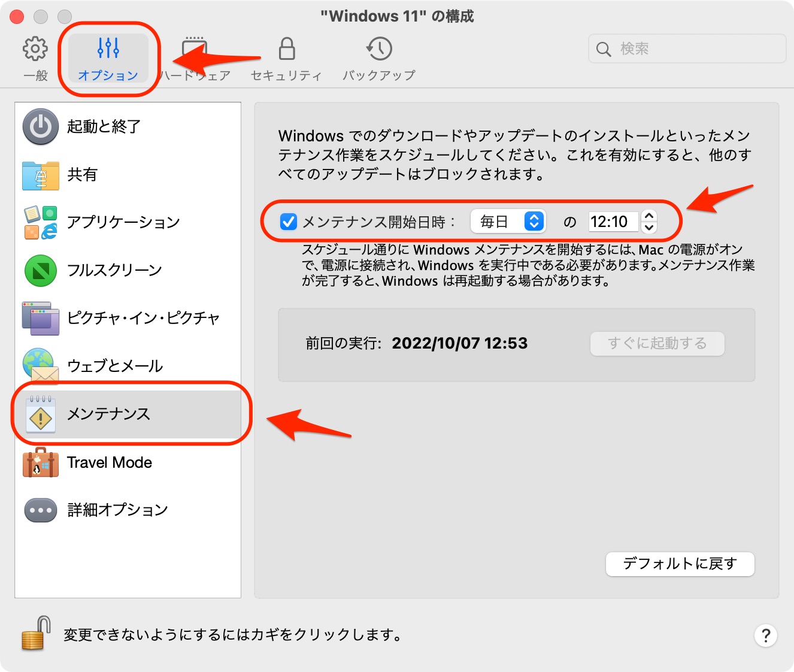794x672 pixels.
Task: Select 起動と終了 in the sidebar
Action: coord(128,126)
